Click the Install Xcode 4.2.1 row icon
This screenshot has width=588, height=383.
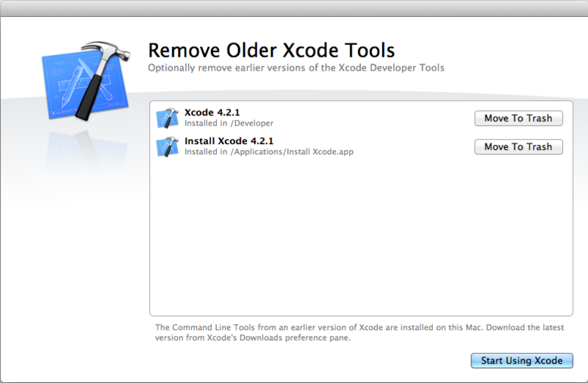[x=168, y=147]
